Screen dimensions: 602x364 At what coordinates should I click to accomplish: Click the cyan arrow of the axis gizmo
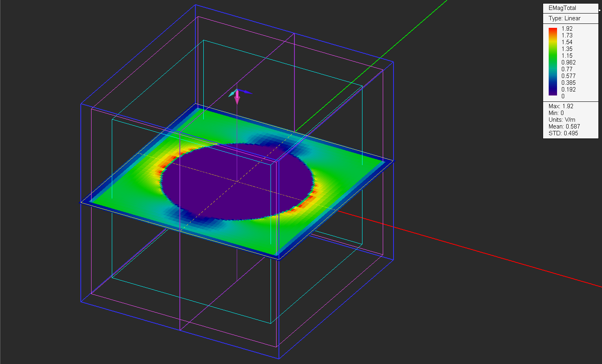click(232, 94)
